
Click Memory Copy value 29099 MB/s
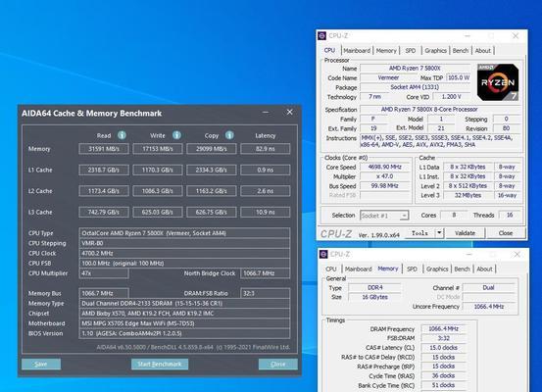point(212,149)
